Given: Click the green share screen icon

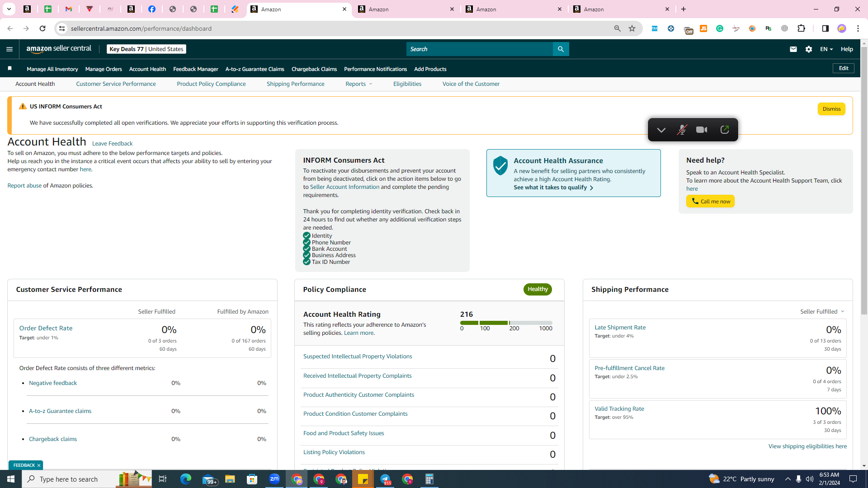Looking at the screenshot, I should click(725, 130).
